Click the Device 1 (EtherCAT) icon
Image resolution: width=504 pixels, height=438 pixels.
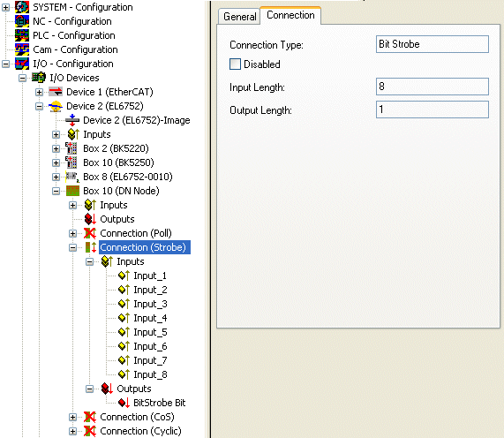tap(56, 92)
